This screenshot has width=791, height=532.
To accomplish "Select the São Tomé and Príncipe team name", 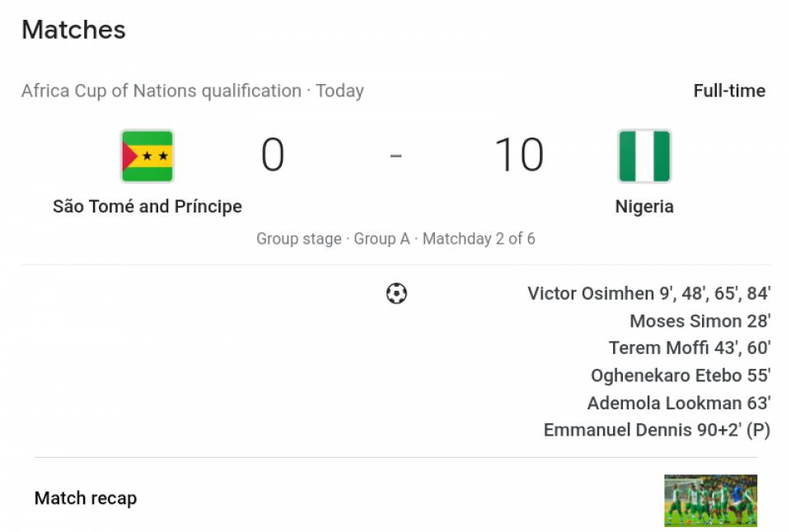I will click(x=147, y=207).
